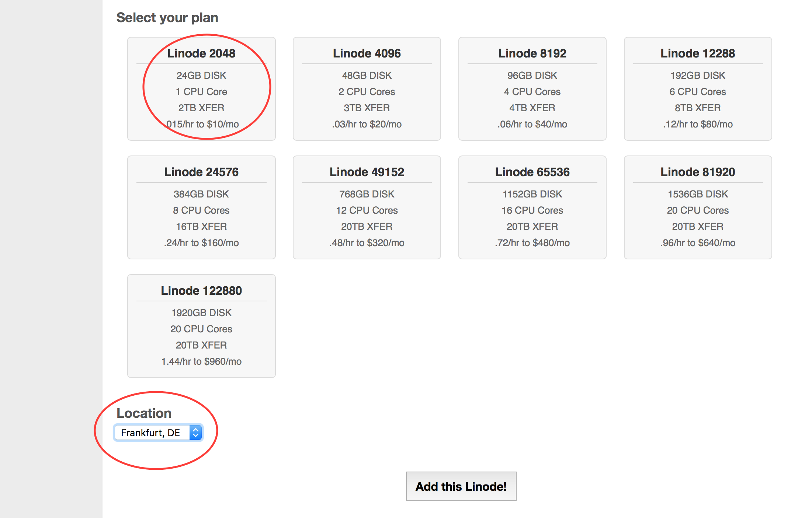This screenshot has height=518, width=812.
Task: Select the Linode 65536 plan
Action: pos(532,207)
